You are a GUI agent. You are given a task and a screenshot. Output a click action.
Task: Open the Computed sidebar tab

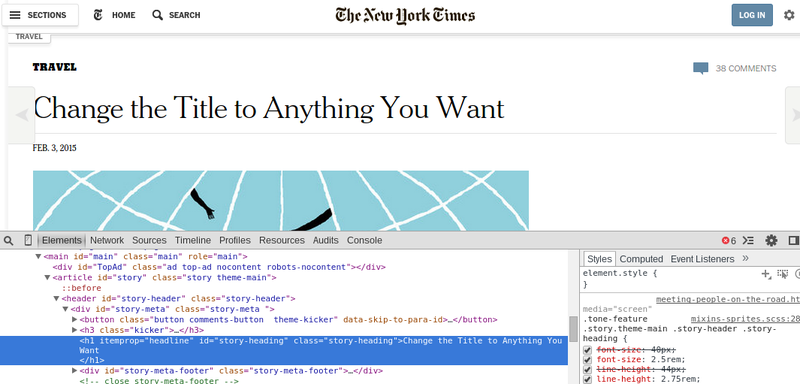(x=641, y=259)
